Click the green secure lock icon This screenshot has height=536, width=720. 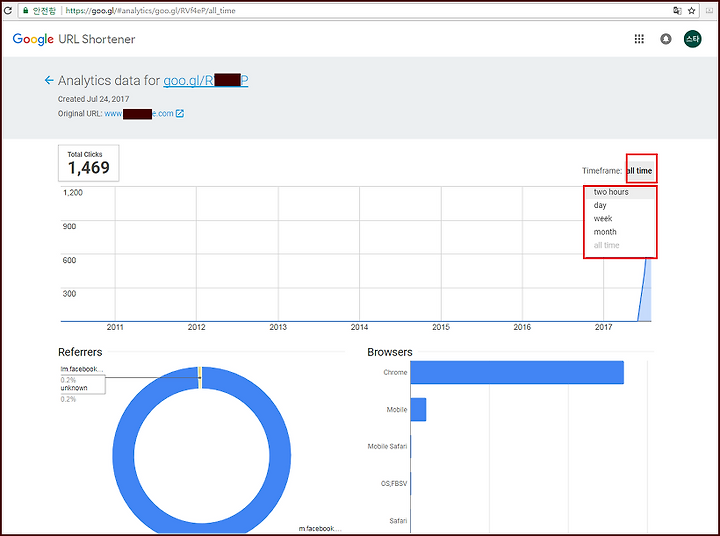coord(26,10)
